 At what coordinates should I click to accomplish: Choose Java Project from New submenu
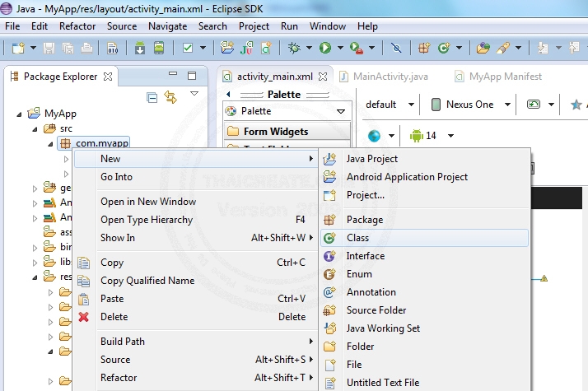coord(424,159)
